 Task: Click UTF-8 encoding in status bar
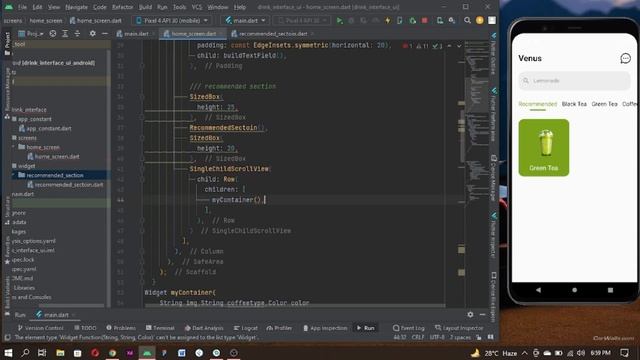tap(437, 338)
